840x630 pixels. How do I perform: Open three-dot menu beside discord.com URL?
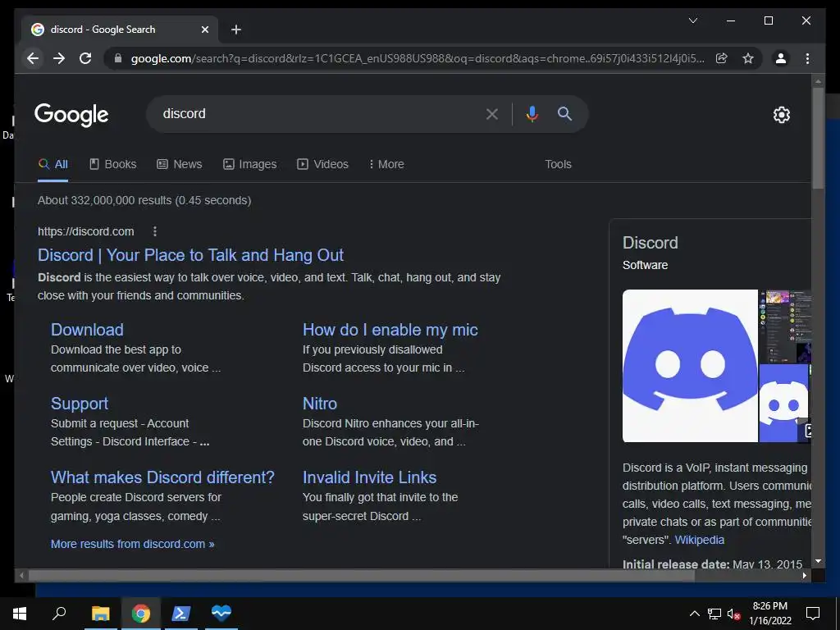pos(155,231)
